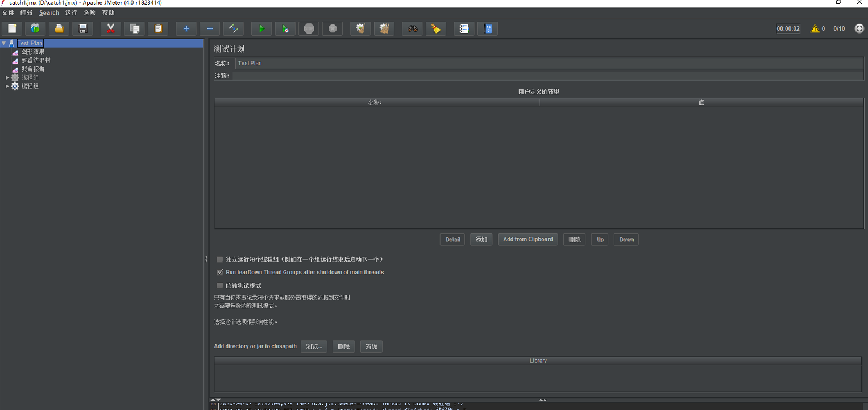This screenshot has width=868, height=410.
Task: Click 浏览... button for classpath
Action: [314, 346]
